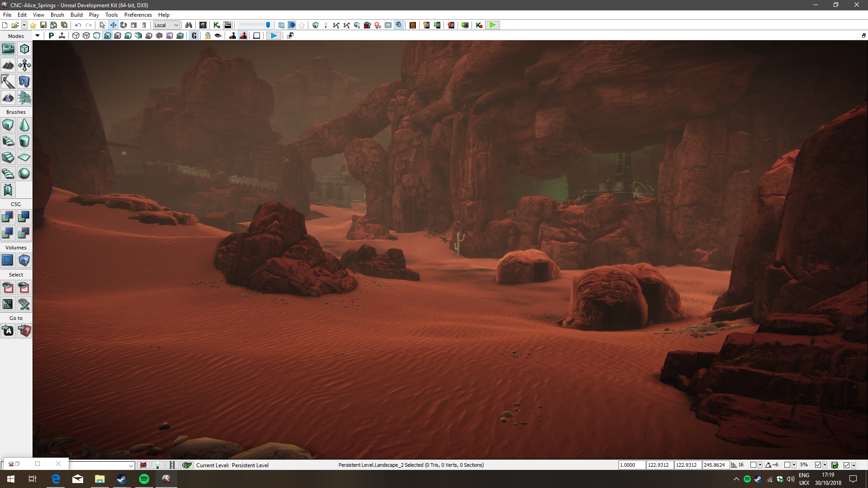
Task: Choose the Cylinder brush
Action: (x=24, y=141)
